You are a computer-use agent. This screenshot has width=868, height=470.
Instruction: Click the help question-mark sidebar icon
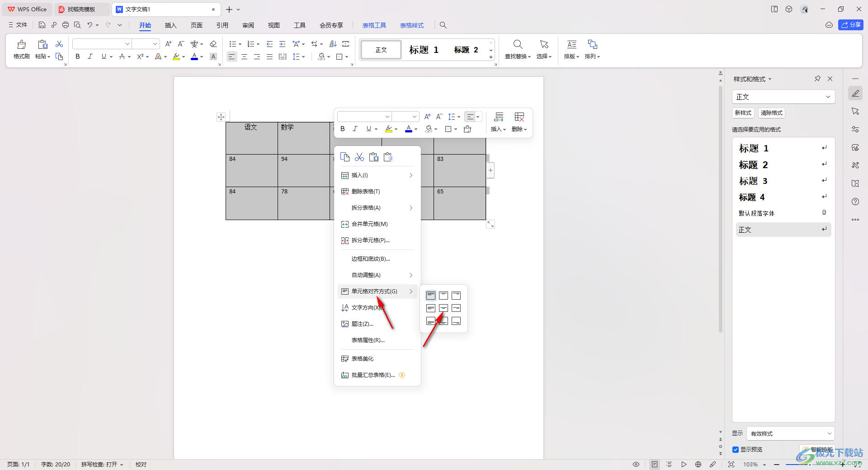pyautogui.click(x=855, y=202)
